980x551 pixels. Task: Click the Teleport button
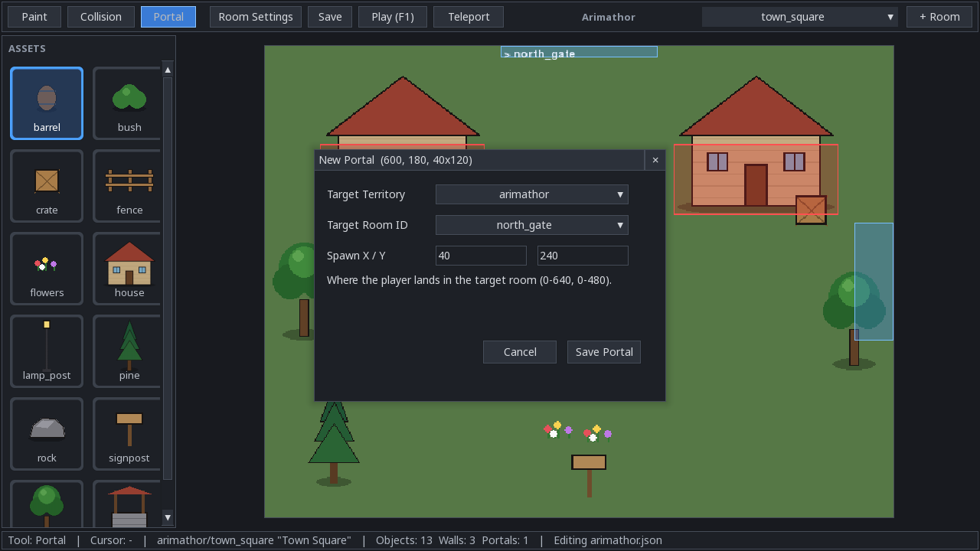[469, 17]
